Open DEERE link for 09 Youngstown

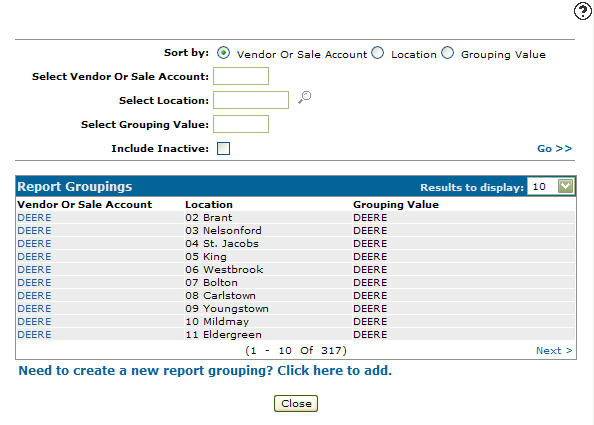34,309
